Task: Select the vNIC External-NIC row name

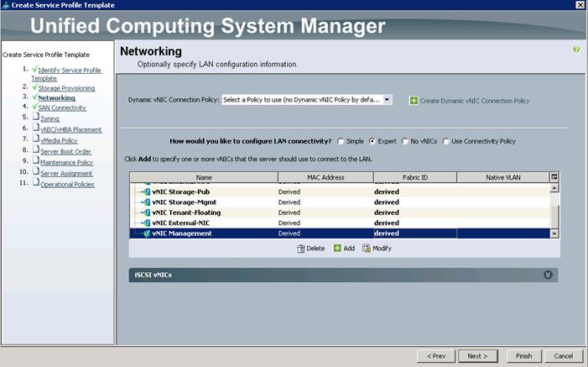Action: 180,223
